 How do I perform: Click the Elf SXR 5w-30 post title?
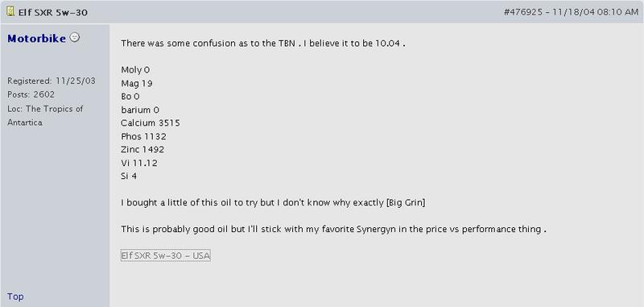tap(53, 12)
